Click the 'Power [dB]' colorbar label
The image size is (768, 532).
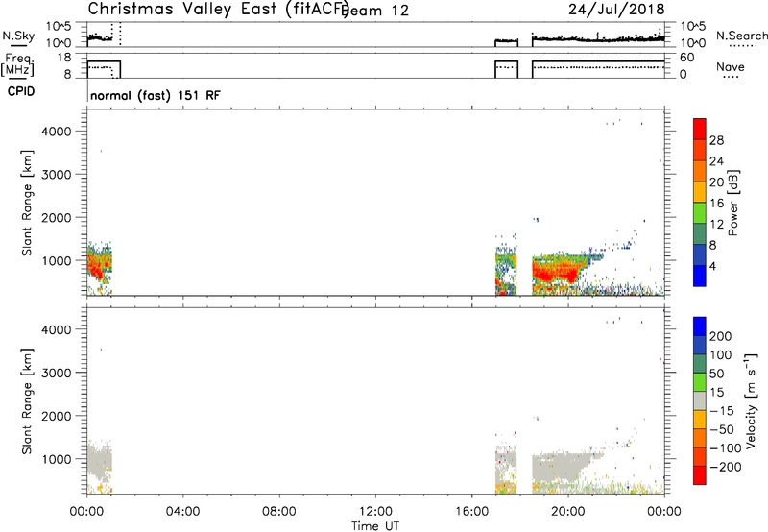click(x=732, y=203)
